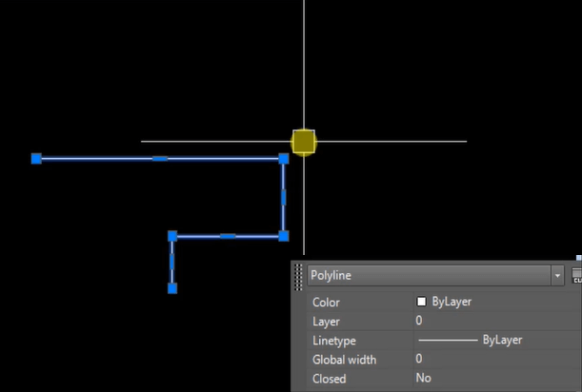Click the white ByLayer color swatch
Screen dimensions: 582x392
421,302
